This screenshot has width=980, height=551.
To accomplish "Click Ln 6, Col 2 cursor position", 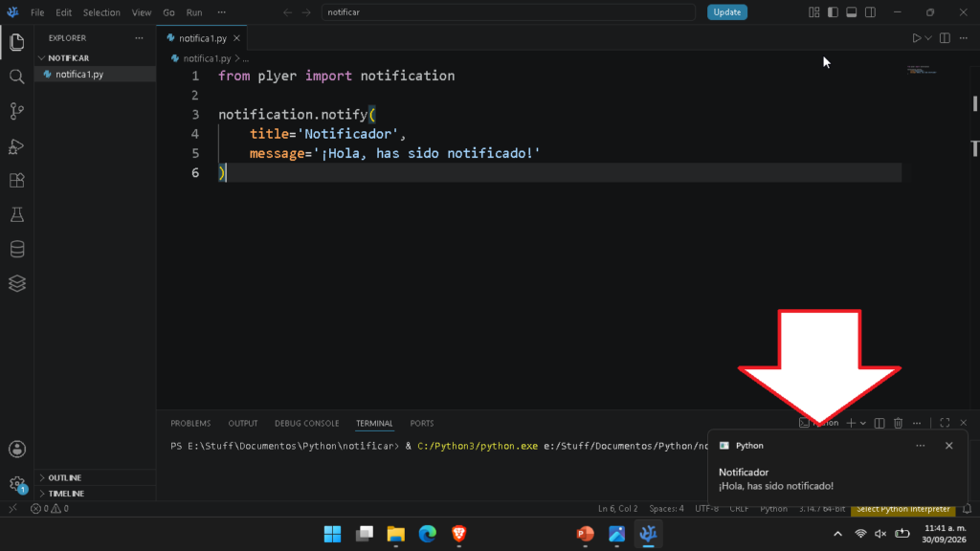I will pyautogui.click(x=618, y=509).
